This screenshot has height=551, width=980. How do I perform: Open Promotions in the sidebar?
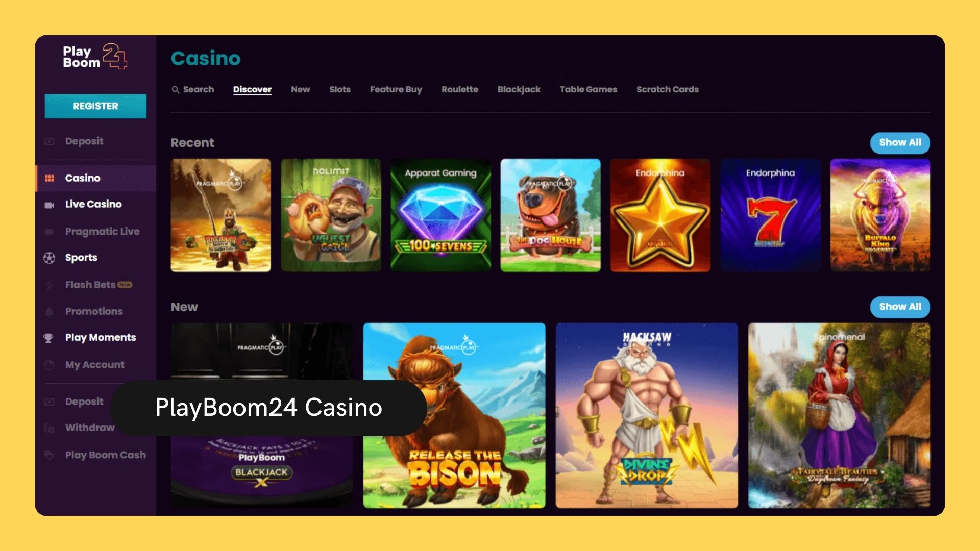tap(94, 311)
